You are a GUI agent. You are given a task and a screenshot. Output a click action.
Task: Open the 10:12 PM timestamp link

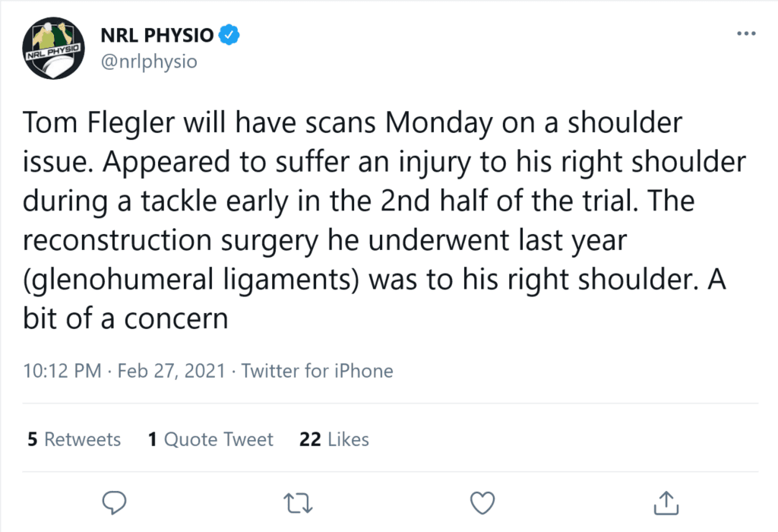62,371
